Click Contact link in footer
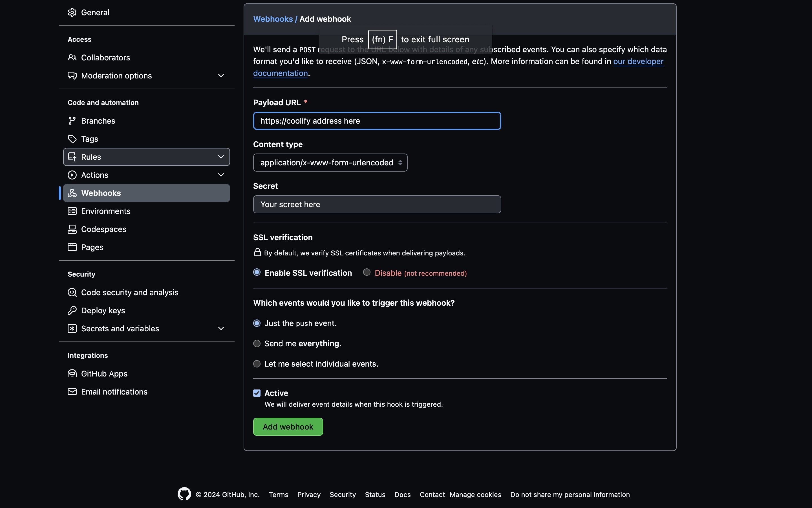812x508 pixels. point(432,494)
